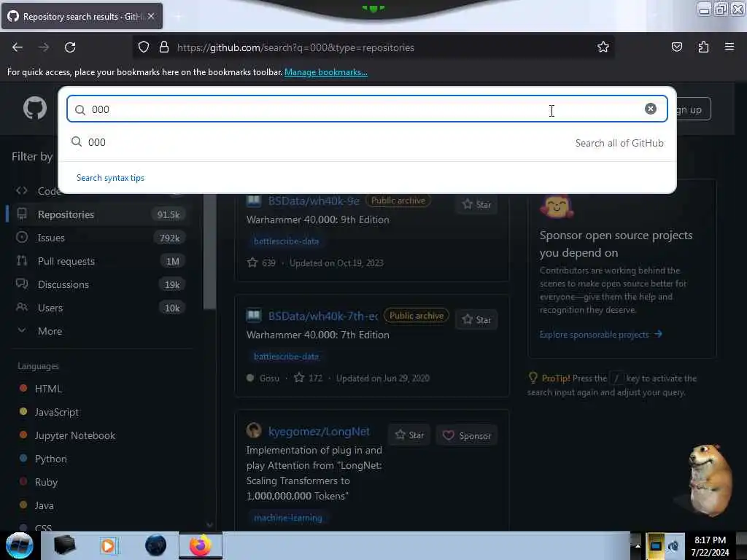
Task: Click inside the 000 search input field
Action: pyautogui.click(x=367, y=109)
